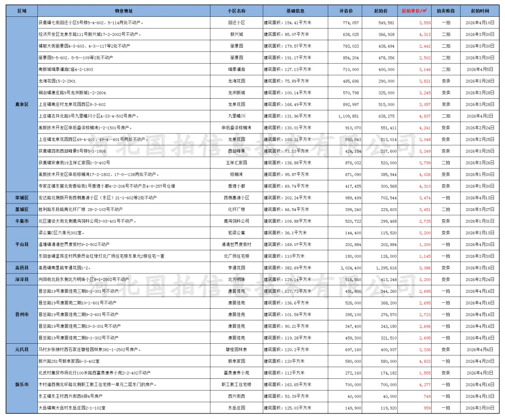
Task: Select community name "瑞泰澜庭"
Action: click(x=237, y=69)
